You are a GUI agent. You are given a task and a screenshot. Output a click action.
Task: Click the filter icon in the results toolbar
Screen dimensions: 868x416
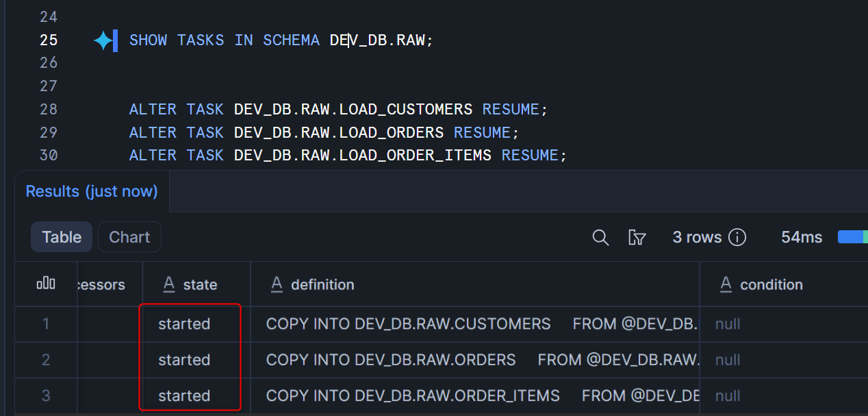tap(637, 237)
